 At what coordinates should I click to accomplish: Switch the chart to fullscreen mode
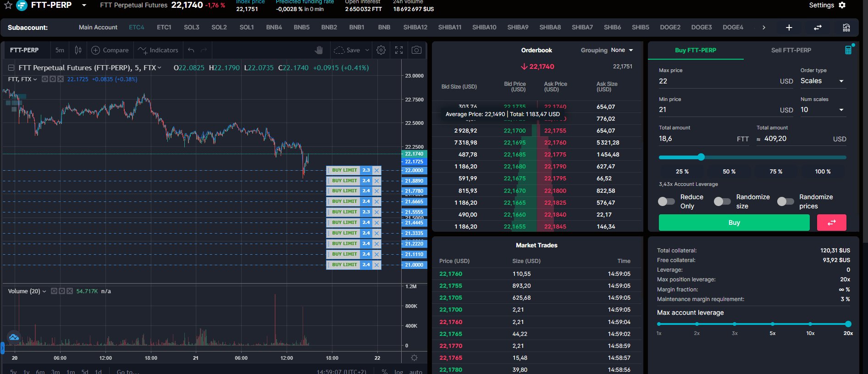click(x=399, y=50)
